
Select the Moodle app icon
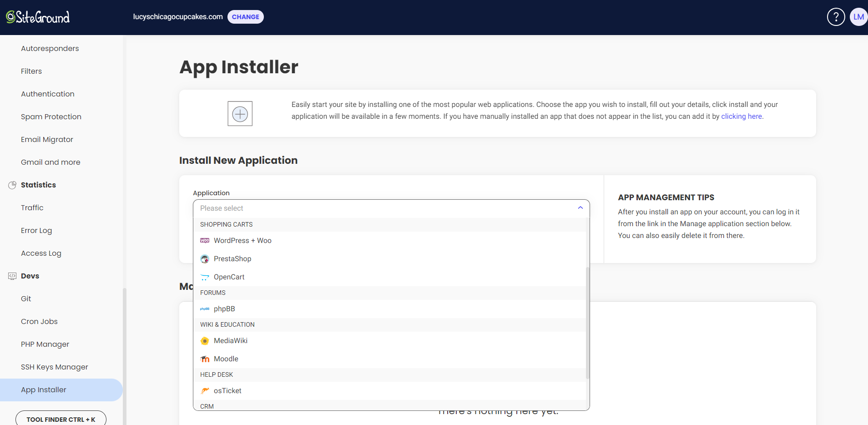coord(205,359)
